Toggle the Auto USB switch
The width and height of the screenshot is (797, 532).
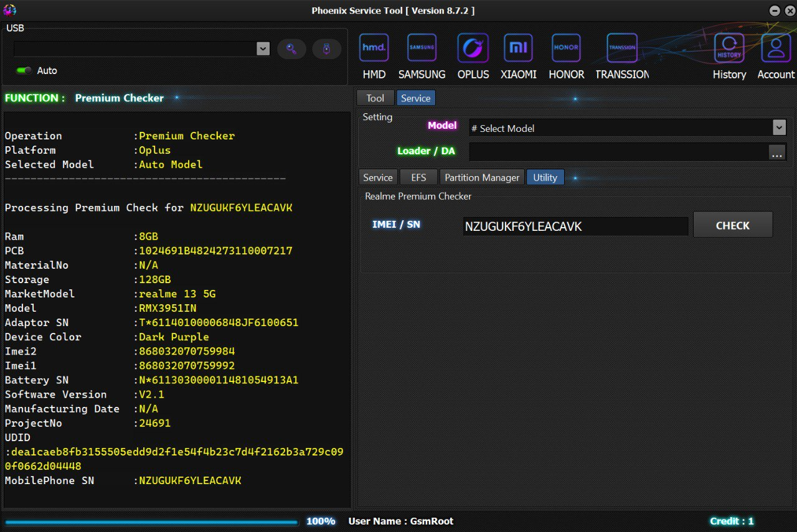tap(24, 70)
